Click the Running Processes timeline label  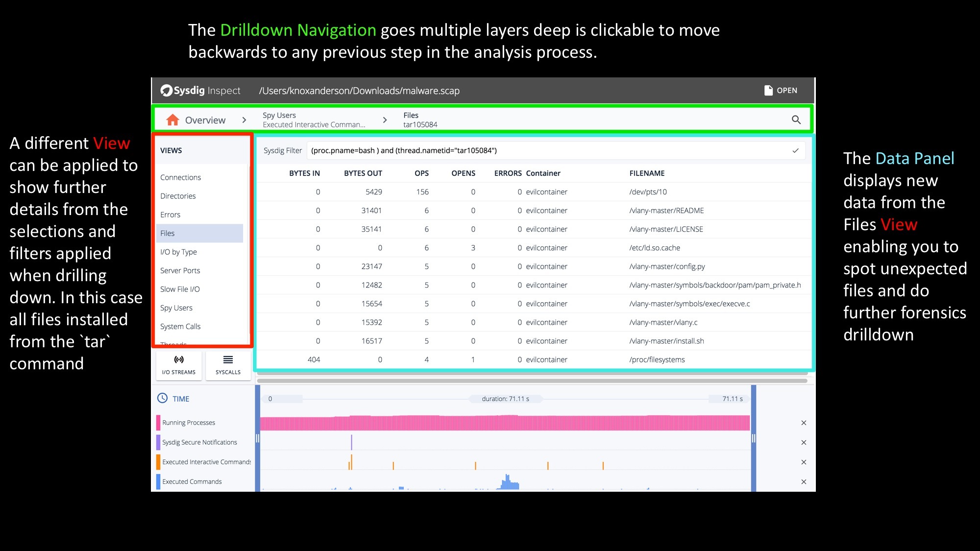189,423
